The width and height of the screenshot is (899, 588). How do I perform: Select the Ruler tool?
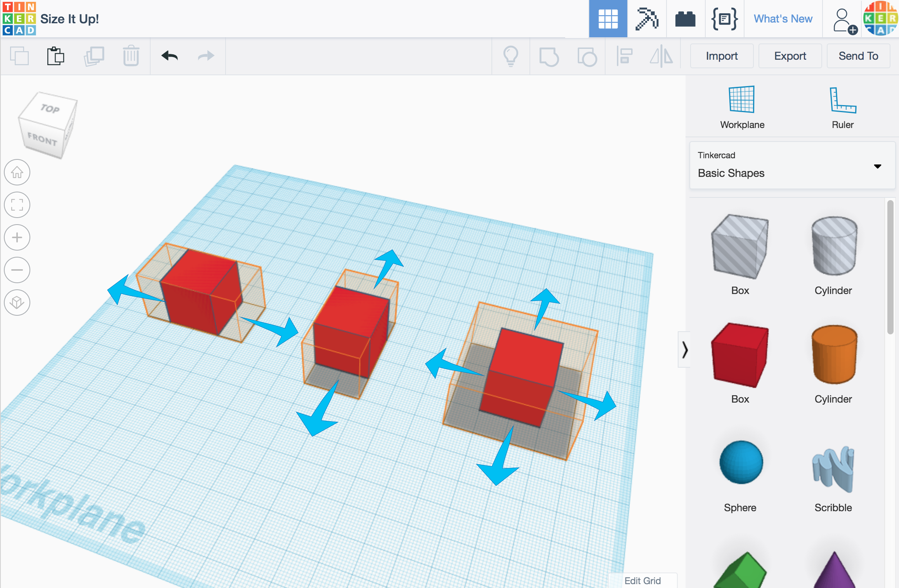coord(843,107)
